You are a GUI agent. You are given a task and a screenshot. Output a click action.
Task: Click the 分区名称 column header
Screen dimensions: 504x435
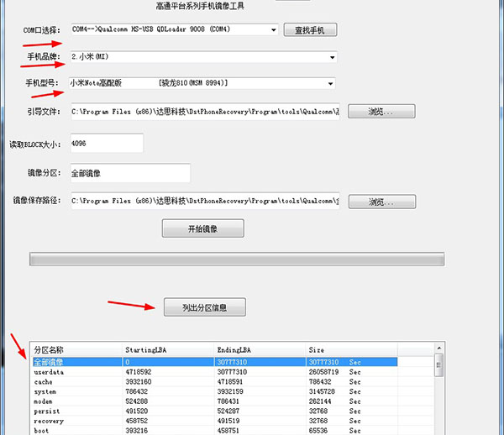(x=76, y=350)
